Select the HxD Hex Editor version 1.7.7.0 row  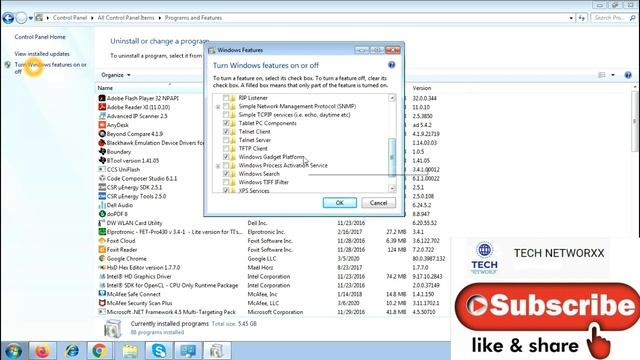coord(272,268)
